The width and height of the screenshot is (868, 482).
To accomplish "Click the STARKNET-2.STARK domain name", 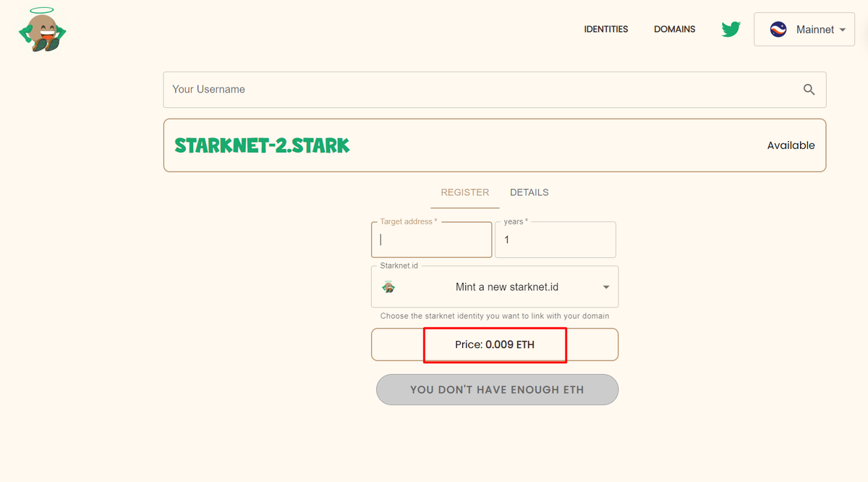I will tap(262, 145).
